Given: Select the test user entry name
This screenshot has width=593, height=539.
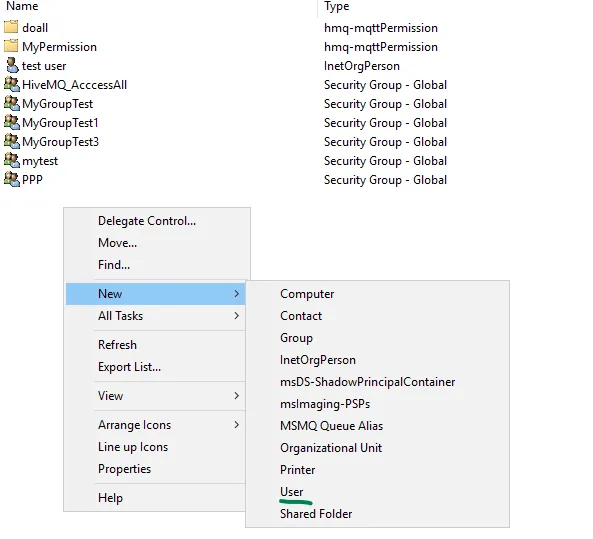Looking at the screenshot, I should click(x=44, y=66).
